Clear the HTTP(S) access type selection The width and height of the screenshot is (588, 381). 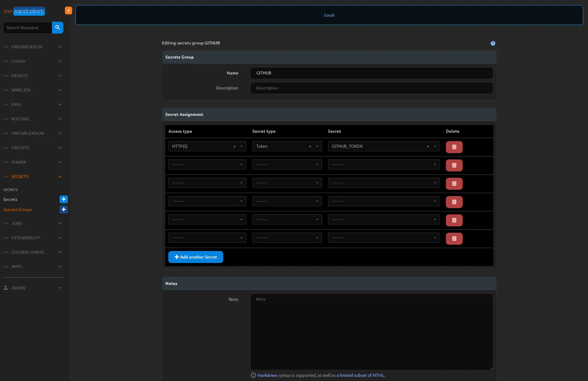(x=235, y=147)
